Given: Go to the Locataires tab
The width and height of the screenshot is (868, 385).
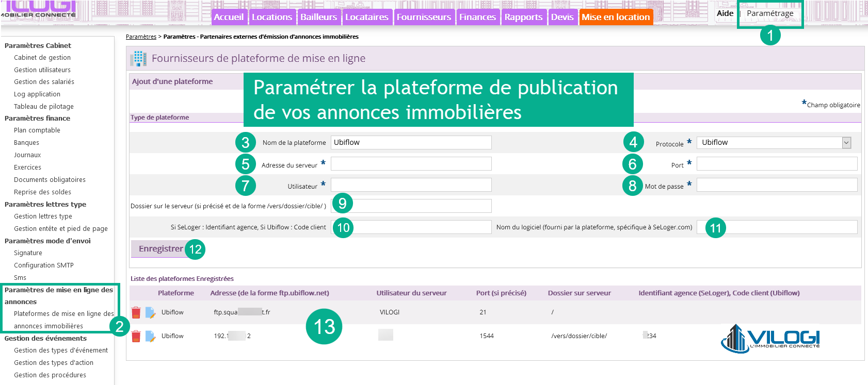Looking at the screenshot, I should point(366,17).
